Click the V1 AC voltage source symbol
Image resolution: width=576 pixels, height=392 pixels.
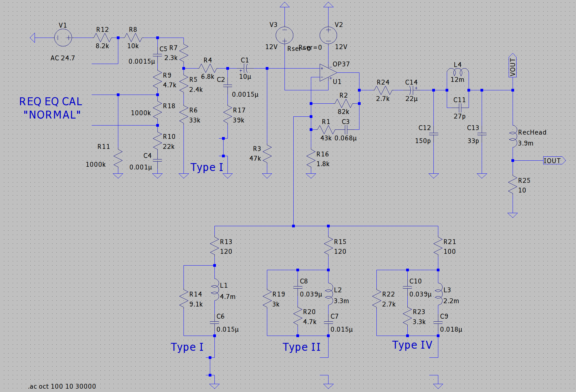coord(63,38)
